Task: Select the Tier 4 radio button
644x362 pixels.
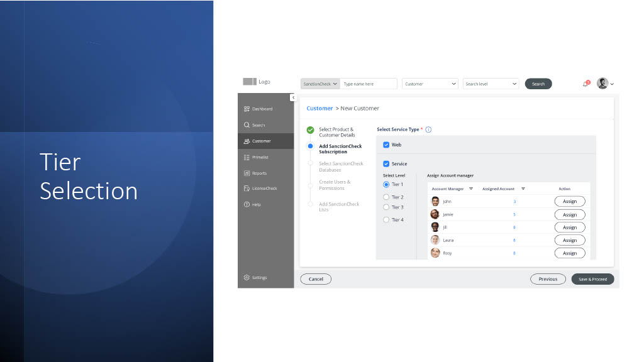Action: click(386, 220)
